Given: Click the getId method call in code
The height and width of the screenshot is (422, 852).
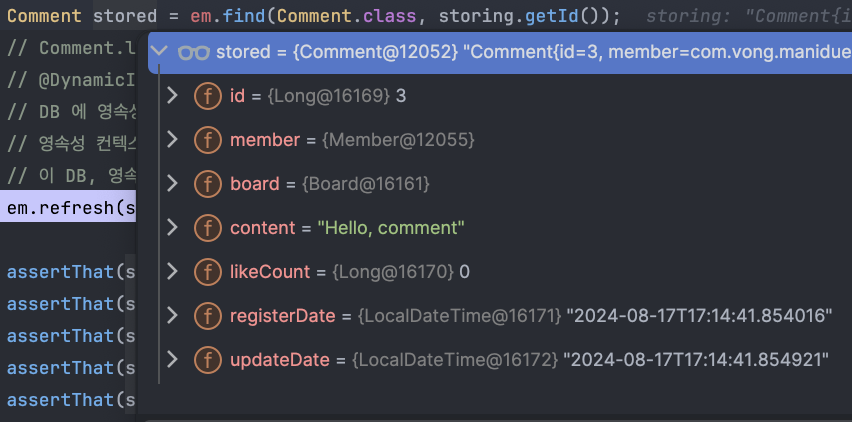Looking at the screenshot, I should (x=552, y=16).
